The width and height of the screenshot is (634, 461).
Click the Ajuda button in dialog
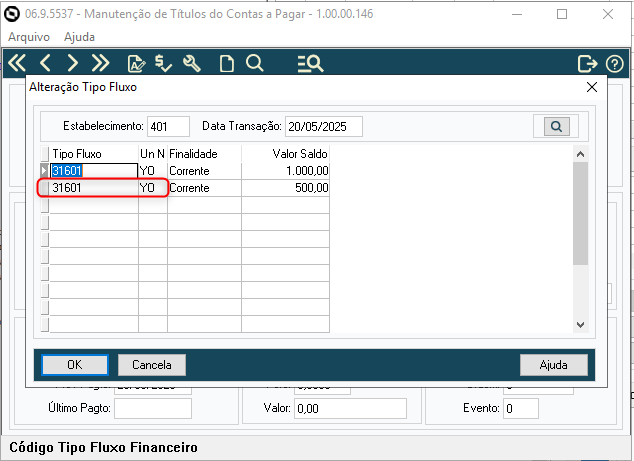[554, 365]
